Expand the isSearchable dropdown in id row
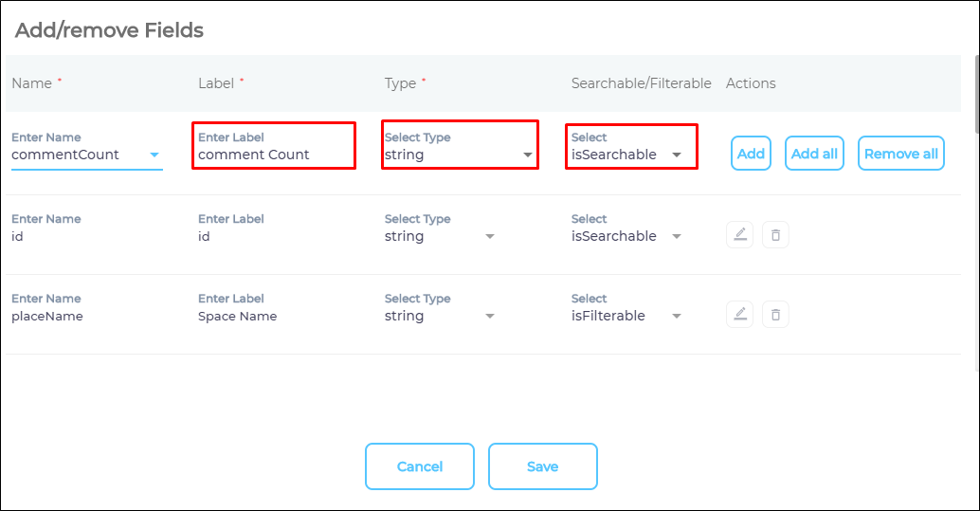 coord(677,236)
